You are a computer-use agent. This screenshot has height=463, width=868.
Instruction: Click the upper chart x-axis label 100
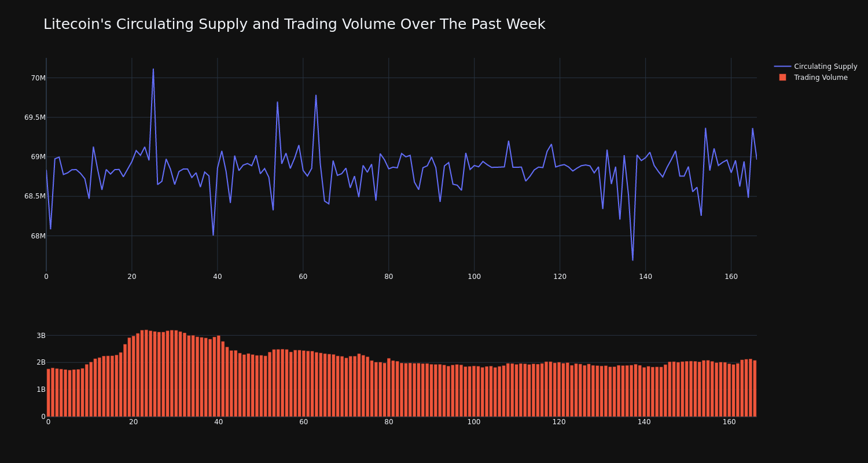(474, 277)
